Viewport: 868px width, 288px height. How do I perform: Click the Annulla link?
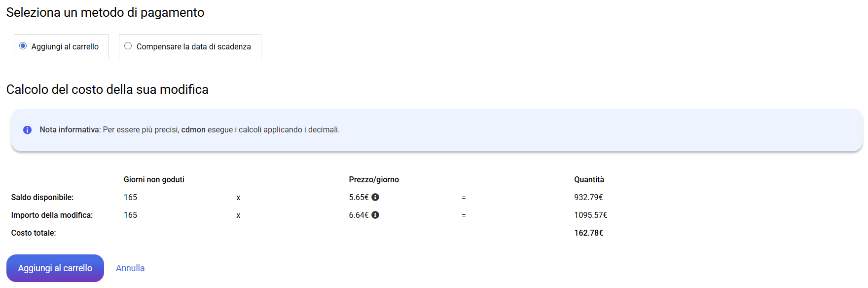[130, 268]
